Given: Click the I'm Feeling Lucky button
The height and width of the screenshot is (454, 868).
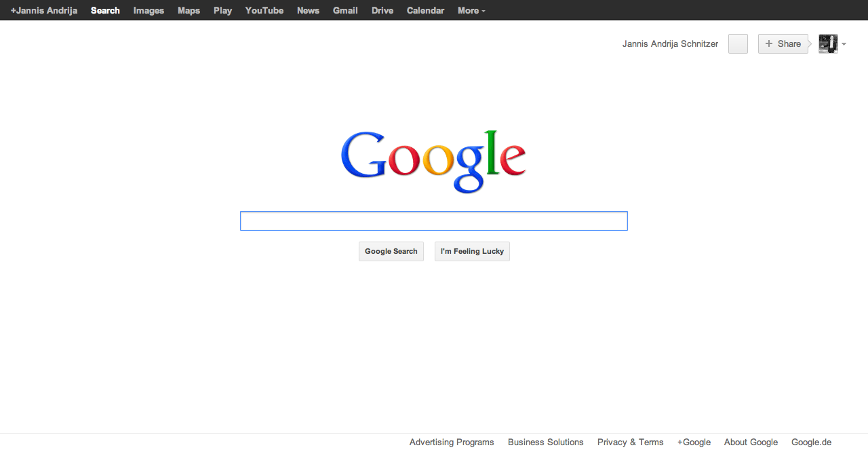Looking at the screenshot, I should point(472,251).
